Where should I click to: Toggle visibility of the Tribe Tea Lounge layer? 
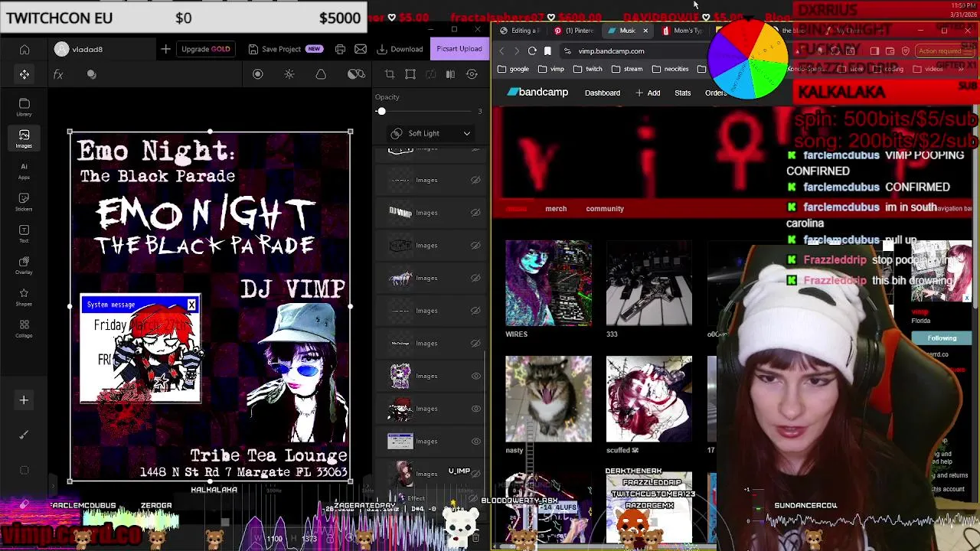pos(475,343)
